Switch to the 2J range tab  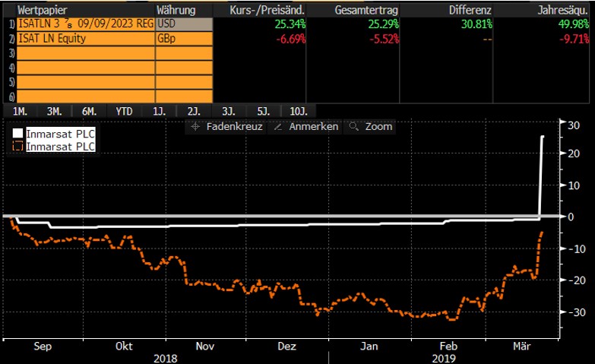point(194,111)
